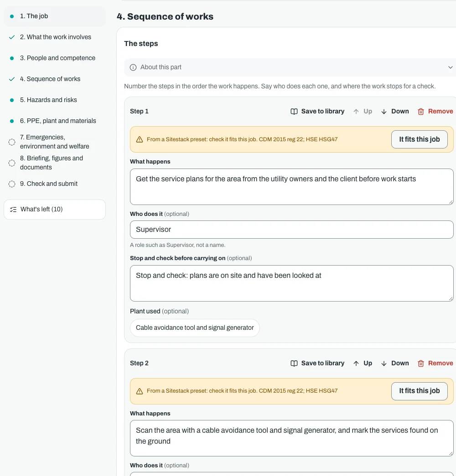
Task: Click the Stop and check text box in Step 1
Action: point(291,283)
